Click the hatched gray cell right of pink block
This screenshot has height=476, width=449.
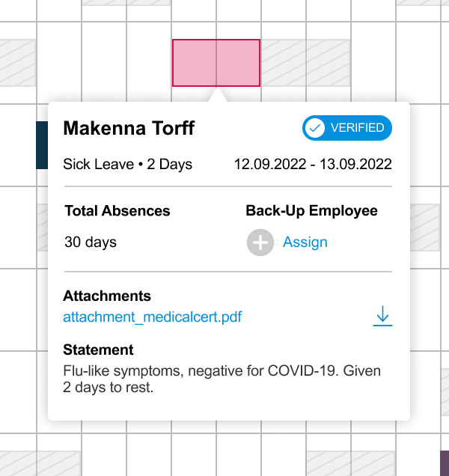[x=305, y=63]
